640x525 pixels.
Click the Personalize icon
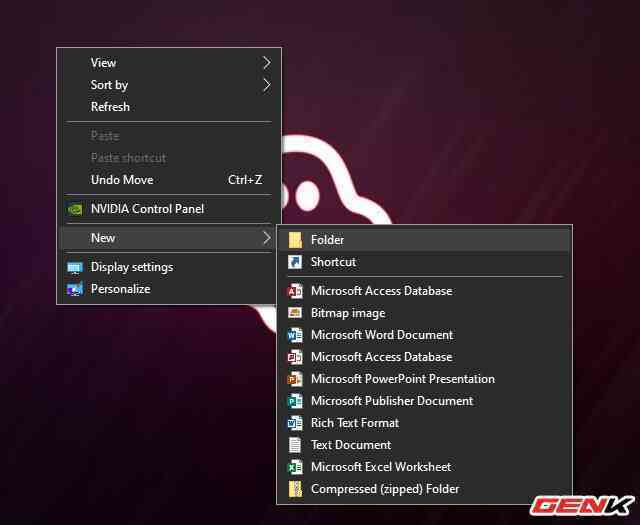coord(75,289)
